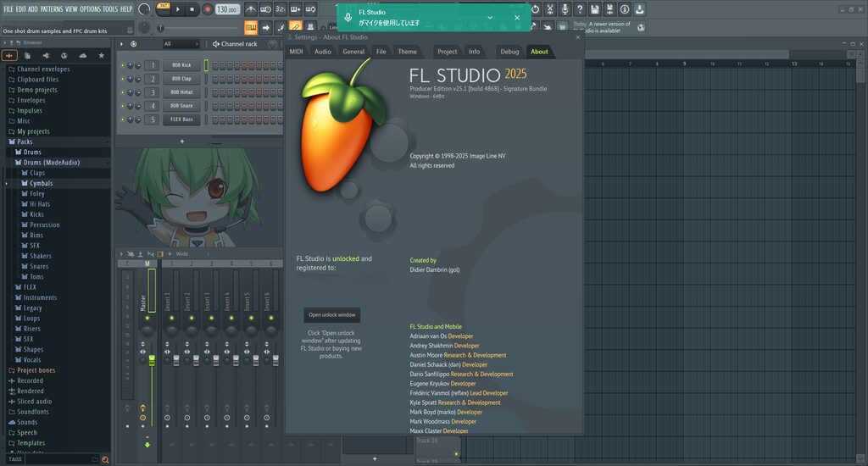868x466 pixels.
Task: Click the step/swing icon in Channel rack header
Action: pyautogui.click(x=133, y=44)
